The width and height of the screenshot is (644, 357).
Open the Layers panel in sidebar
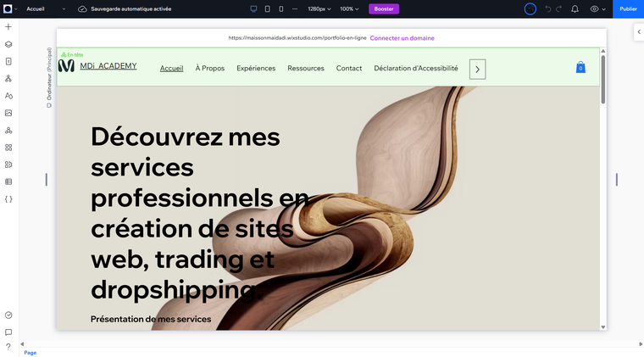[8, 44]
